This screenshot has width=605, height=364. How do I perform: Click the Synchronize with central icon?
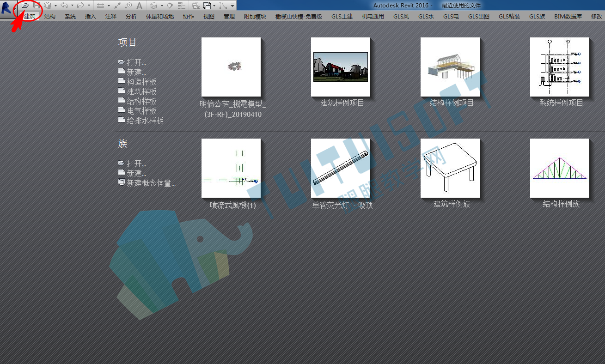[x=48, y=5]
